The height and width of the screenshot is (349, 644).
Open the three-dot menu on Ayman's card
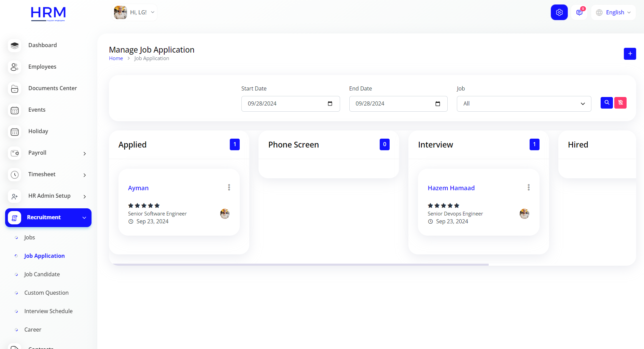tap(229, 187)
